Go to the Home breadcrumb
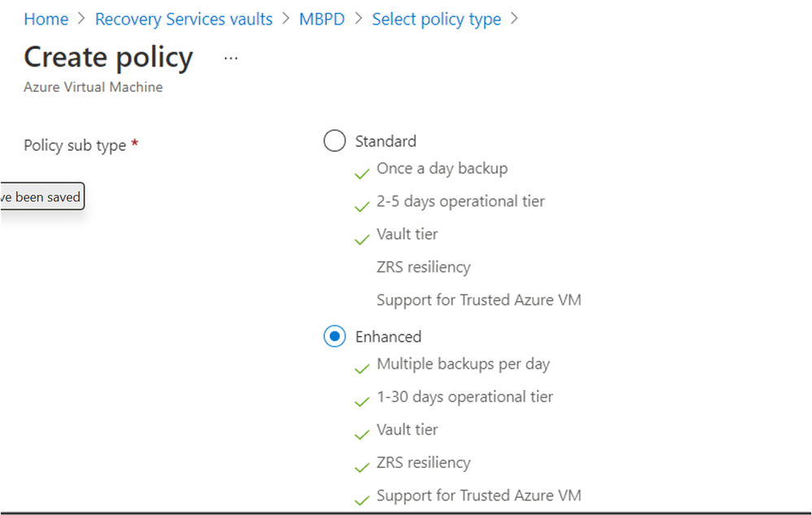The width and height of the screenshot is (812, 515). (46, 20)
